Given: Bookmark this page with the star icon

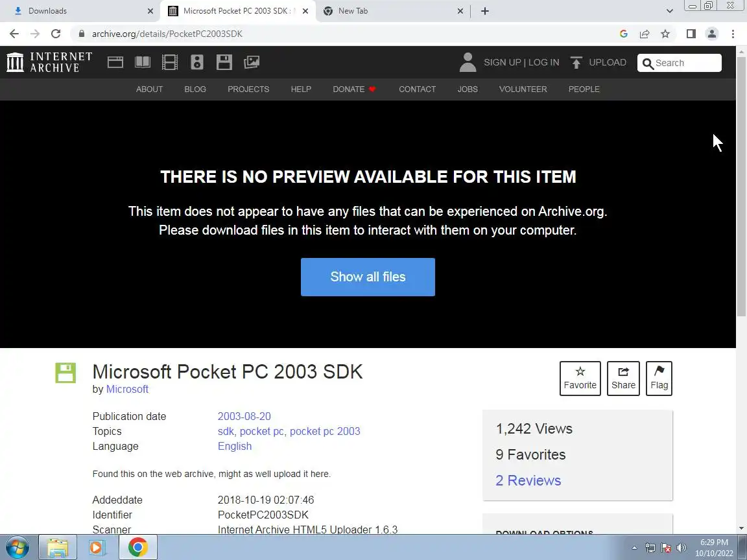Looking at the screenshot, I should (665, 34).
